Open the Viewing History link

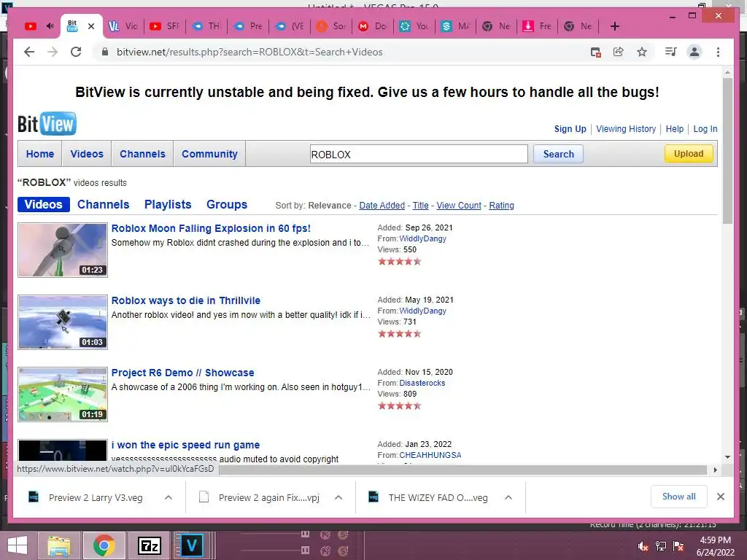[x=625, y=128]
